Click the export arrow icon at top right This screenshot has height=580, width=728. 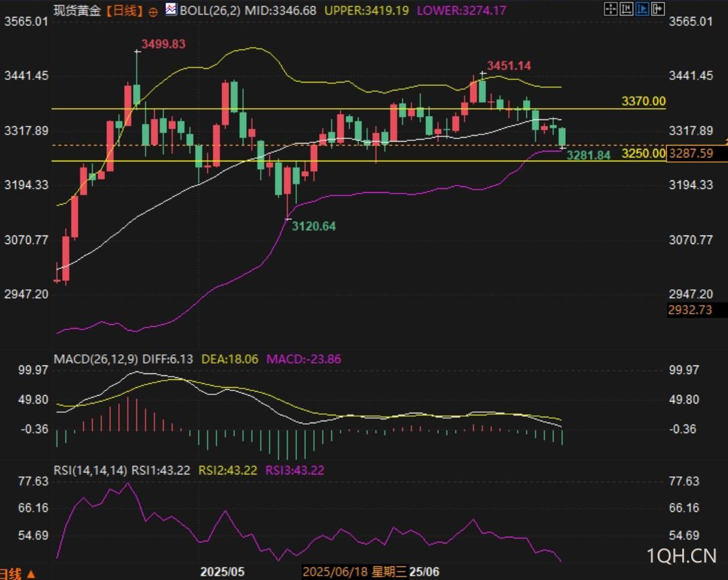tap(658, 9)
